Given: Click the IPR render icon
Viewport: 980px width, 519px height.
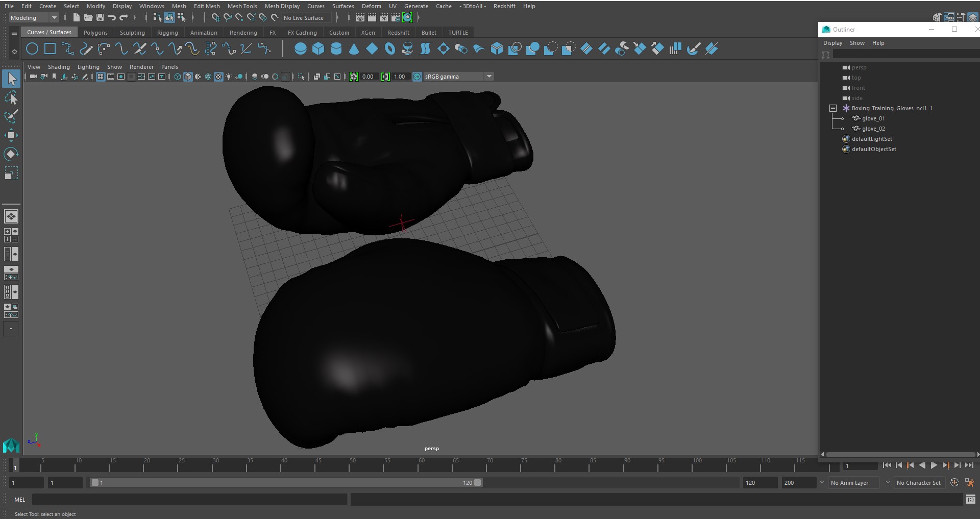Looking at the screenshot, I should 384,18.
